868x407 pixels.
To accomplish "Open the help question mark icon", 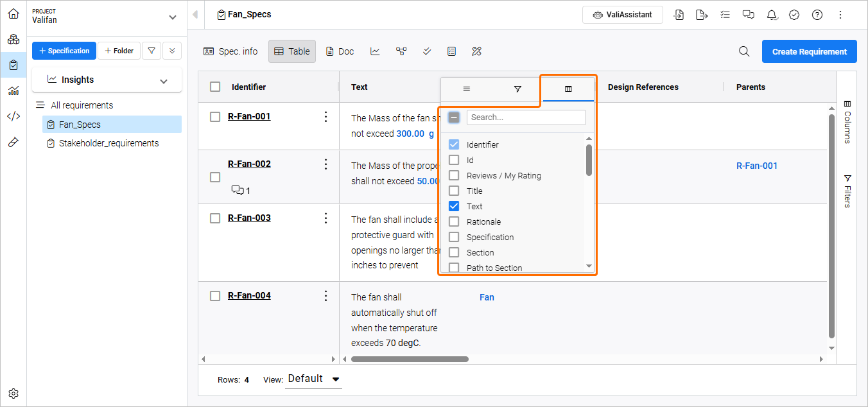I will tap(817, 15).
